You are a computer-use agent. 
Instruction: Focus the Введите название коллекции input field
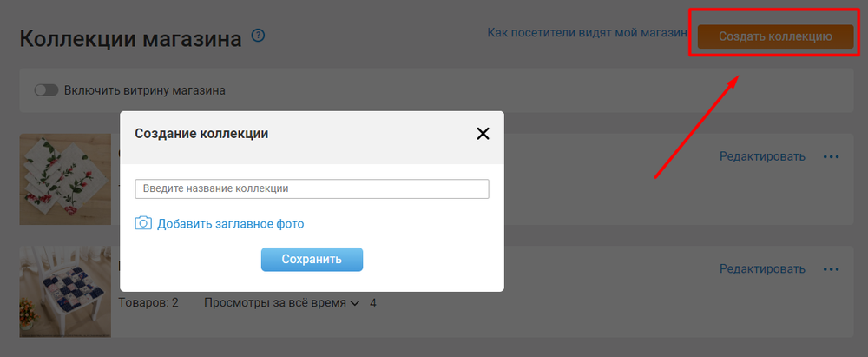(x=312, y=188)
